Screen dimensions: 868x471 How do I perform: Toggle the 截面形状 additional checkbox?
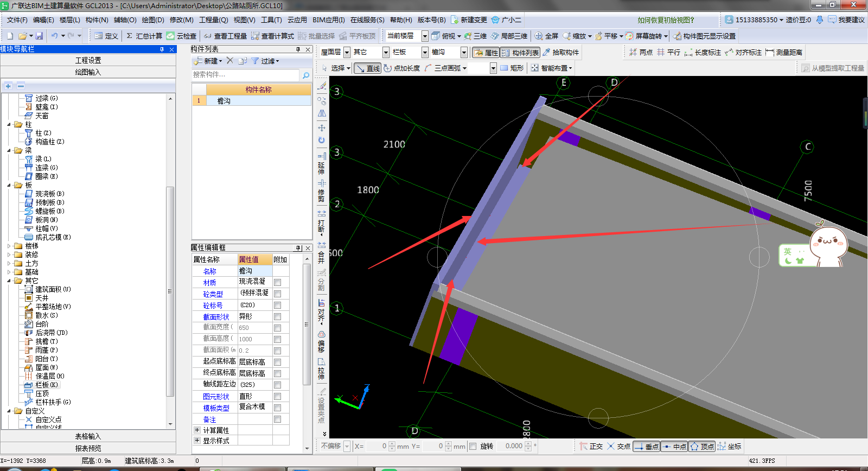(278, 316)
